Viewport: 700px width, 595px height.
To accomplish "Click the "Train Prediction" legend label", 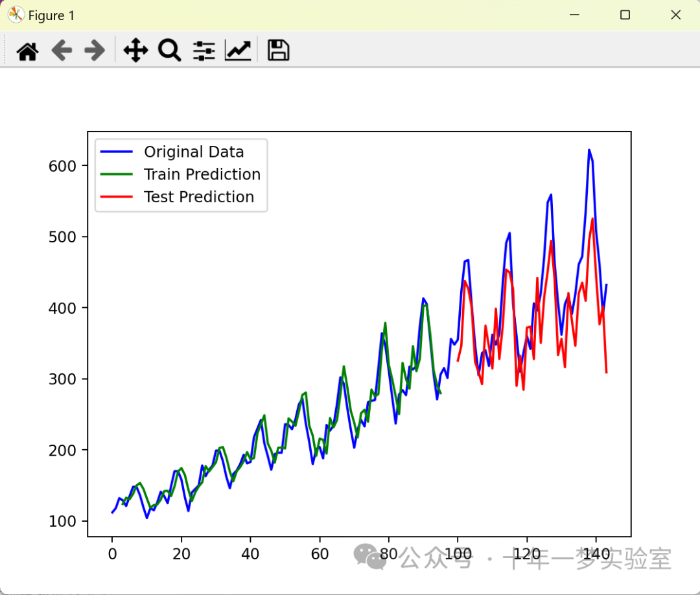I will 202,174.
